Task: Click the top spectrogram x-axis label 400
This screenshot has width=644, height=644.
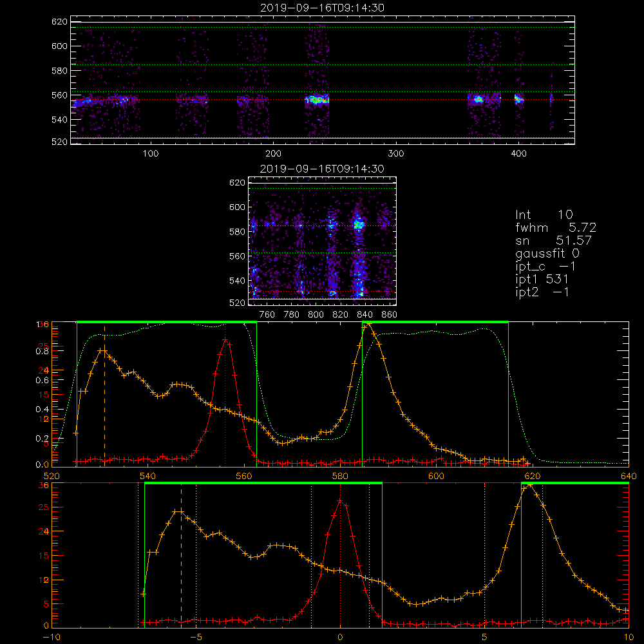Action: point(518,154)
